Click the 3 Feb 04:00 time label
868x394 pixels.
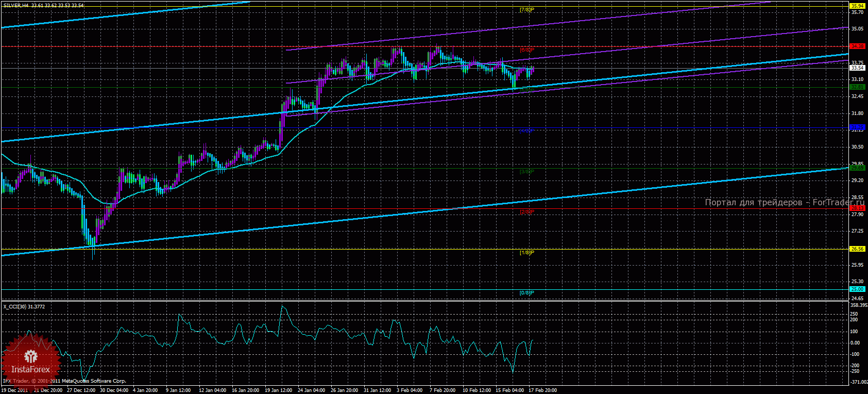click(x=410, y=390)
